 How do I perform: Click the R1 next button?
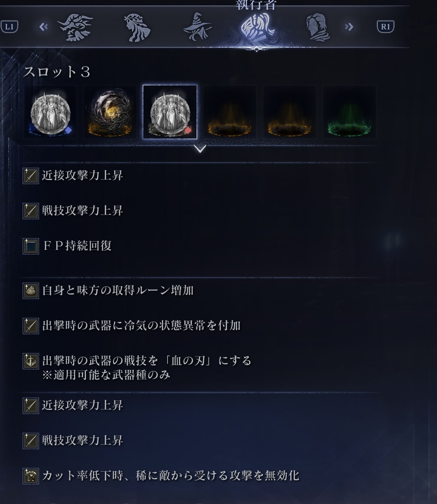pyautogui.click(x=385, y=27)
